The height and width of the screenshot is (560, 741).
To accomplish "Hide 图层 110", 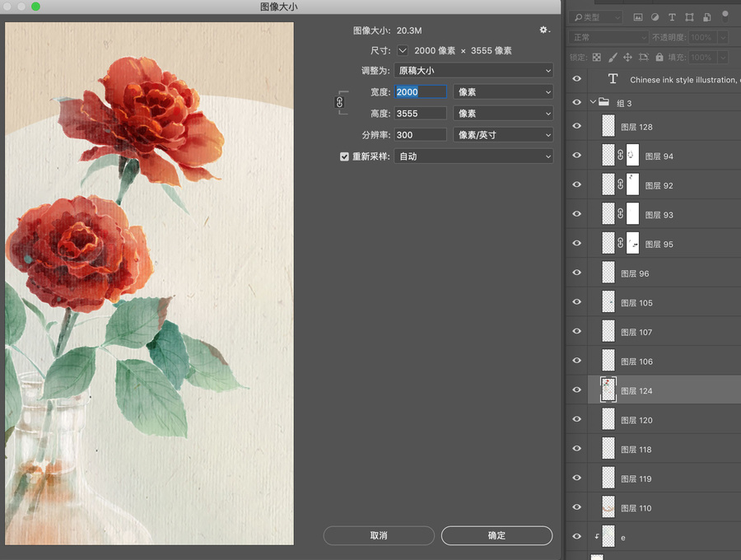I will coord(577,506).
